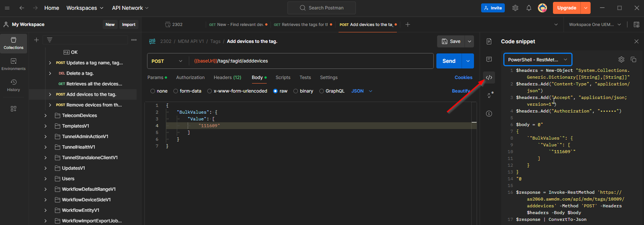Switch to the Scripts tab
Viewport: 644px width, 225px height.
(283, 78)
